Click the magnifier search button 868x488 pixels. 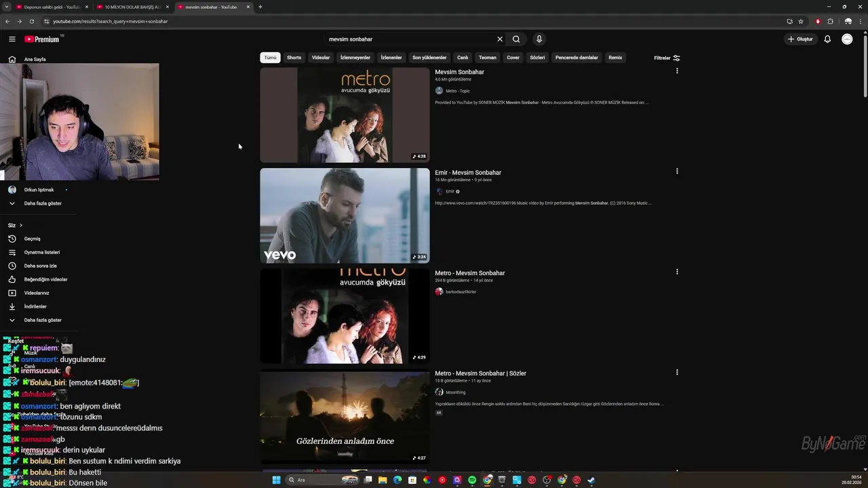(516, 39)
